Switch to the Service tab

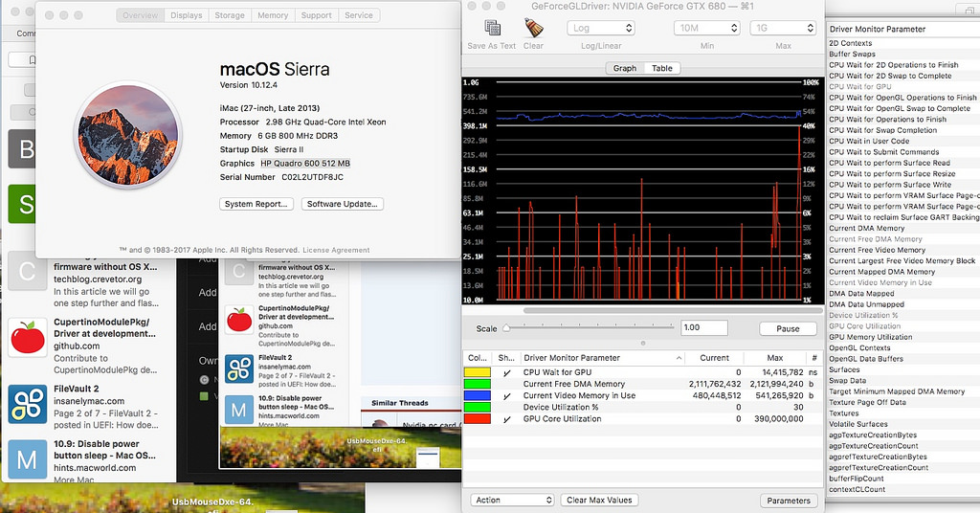[359, 15]
